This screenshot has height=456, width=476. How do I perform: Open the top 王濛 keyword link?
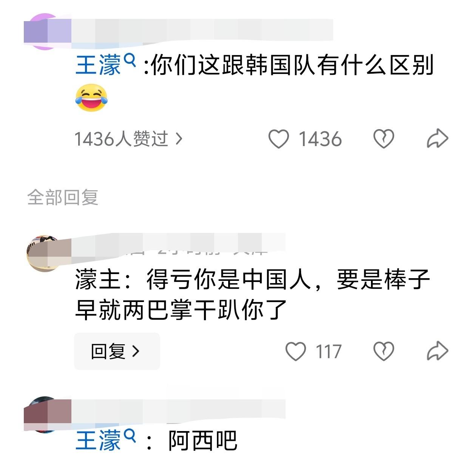pyautogui.click(x=98, y=65)
